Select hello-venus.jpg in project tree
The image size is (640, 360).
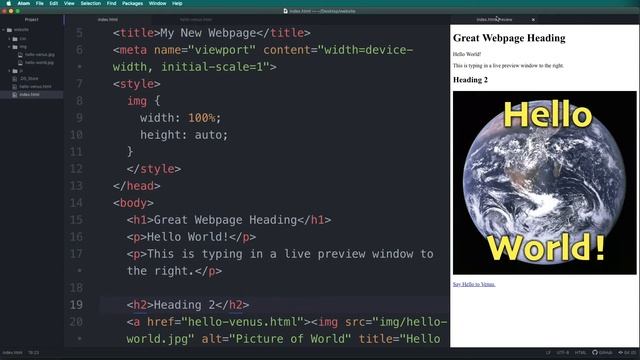coord(40,55)
